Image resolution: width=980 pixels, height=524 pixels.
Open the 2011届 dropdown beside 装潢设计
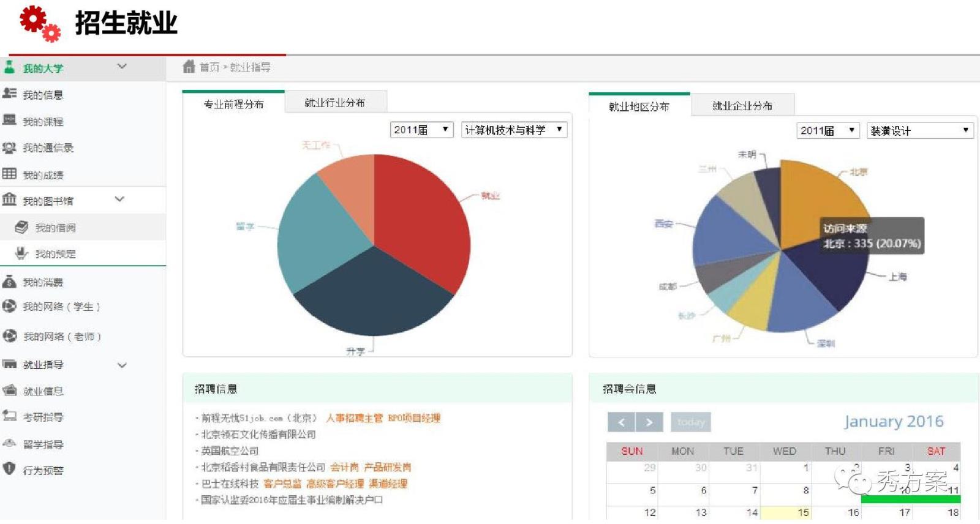point(827,131)
